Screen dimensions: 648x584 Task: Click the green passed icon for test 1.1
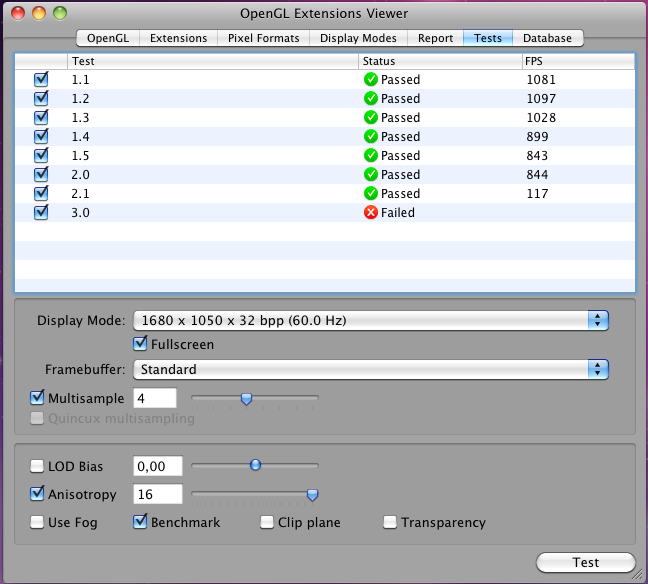(x=371, y=79)
